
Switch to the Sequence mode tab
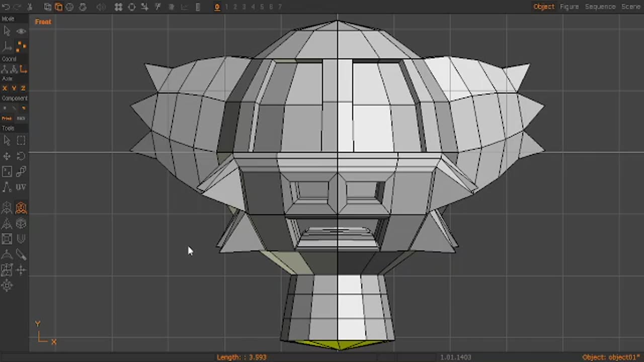[600, 7]
